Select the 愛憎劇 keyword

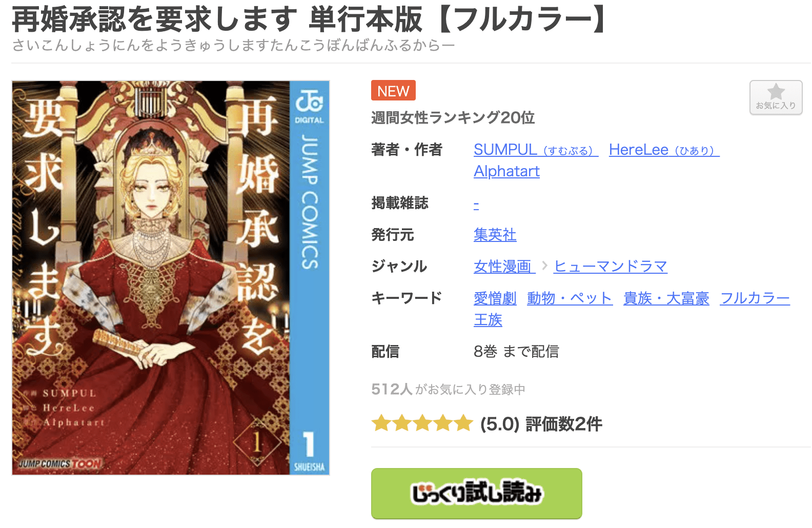tap(495, 298)
